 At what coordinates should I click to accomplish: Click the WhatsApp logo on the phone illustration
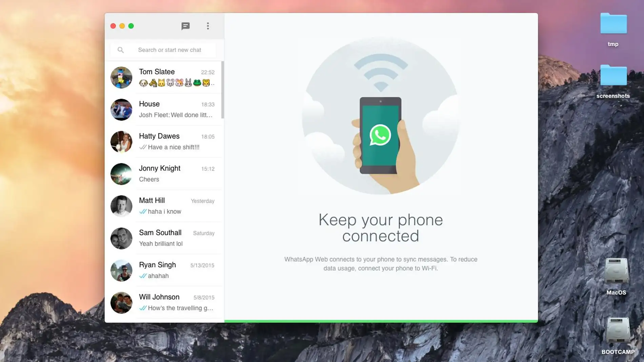pyautogui.click(x=380, y=135)
